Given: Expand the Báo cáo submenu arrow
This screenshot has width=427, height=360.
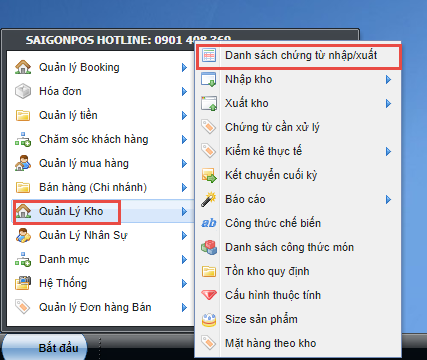Looking at the screenshot, I should (x=388, y=200).
